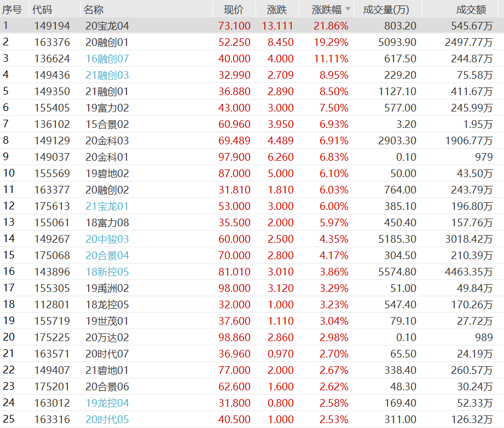Select bond name 21融创01
The height and width of the screenshot is (428, 504).
(x=107, y=91)
